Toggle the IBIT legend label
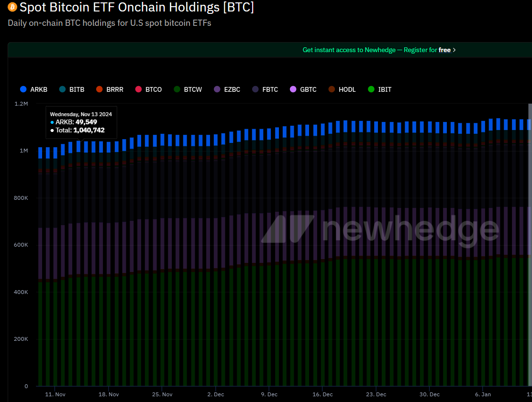The image size is (532, 402). coord(385,89)
